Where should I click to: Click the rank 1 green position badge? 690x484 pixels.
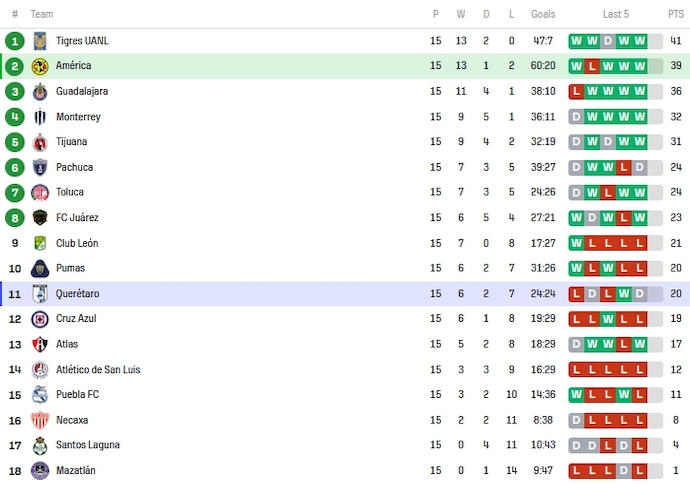(x=14, y=41)
